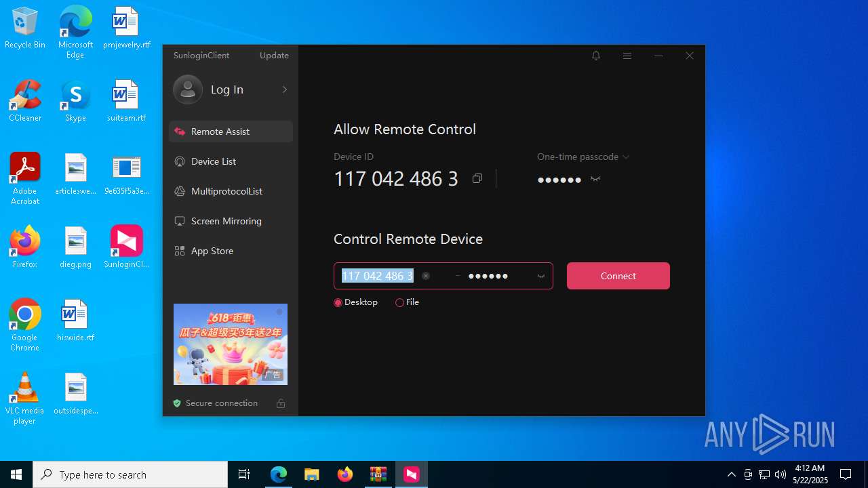This screenshot has height=488, width=868.
Task: Open hiswide.rtf desktop file
Action: pyautogui.click(x=75, y=321)
